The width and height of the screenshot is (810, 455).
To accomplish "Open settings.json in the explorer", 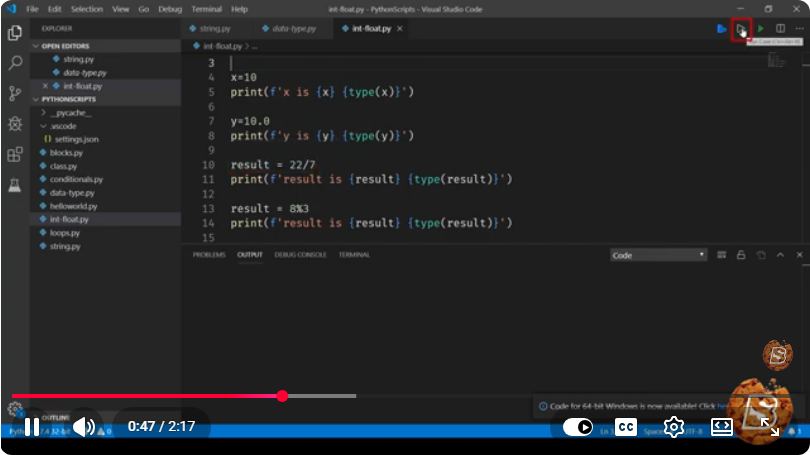I will click(x=76, y=139).
